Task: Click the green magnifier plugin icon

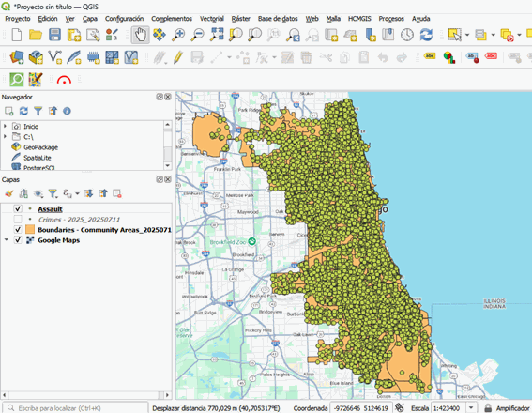Action: pos(16,80)
